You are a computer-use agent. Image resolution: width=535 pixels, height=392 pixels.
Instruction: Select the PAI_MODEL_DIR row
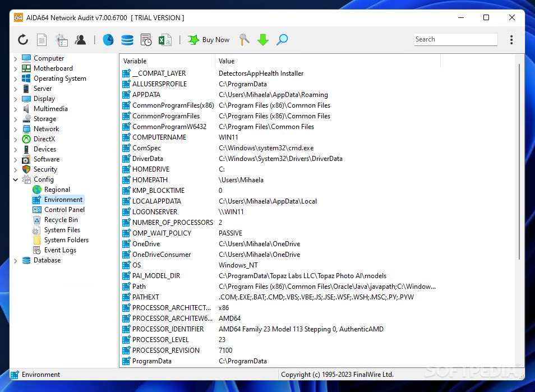tap(281, 276)
